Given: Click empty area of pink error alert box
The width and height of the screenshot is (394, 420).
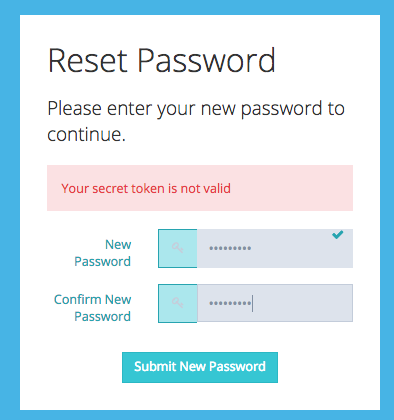Looking at the screenshot, I should coord(293,188).
